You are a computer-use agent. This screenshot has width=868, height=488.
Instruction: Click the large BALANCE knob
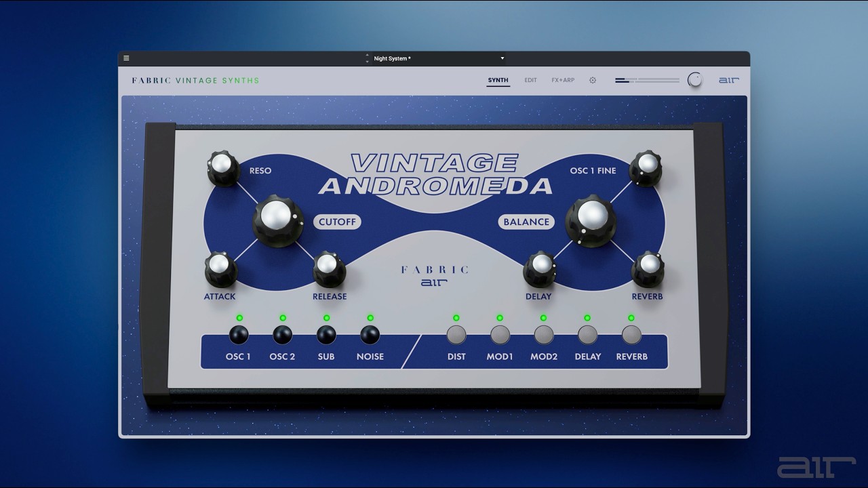coord(592,220)
